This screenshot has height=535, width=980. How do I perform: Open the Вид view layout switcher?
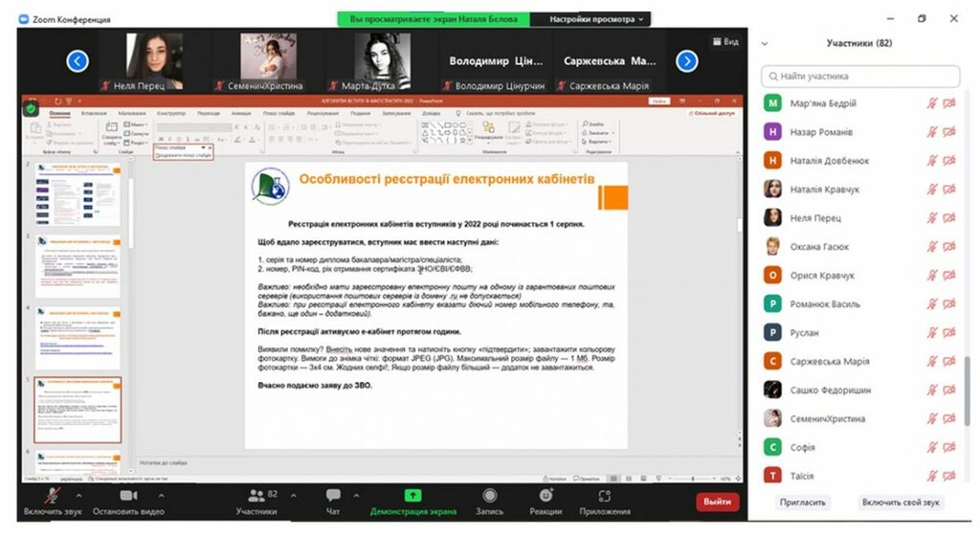tap(725, 41)
